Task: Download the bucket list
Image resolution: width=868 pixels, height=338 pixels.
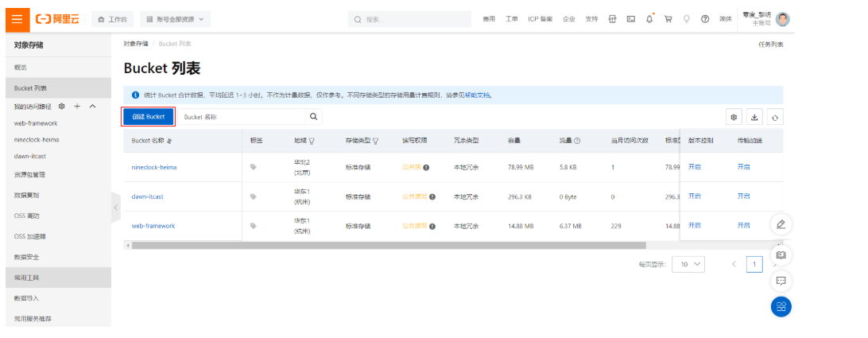Action: click(x=754, y=117)
